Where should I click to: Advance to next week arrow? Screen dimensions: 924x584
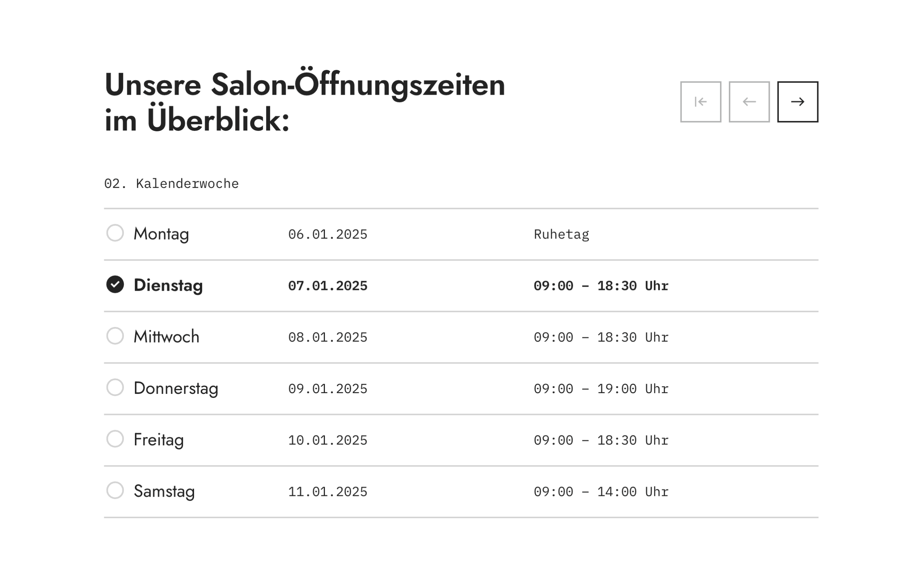click(x=798, y=102)
